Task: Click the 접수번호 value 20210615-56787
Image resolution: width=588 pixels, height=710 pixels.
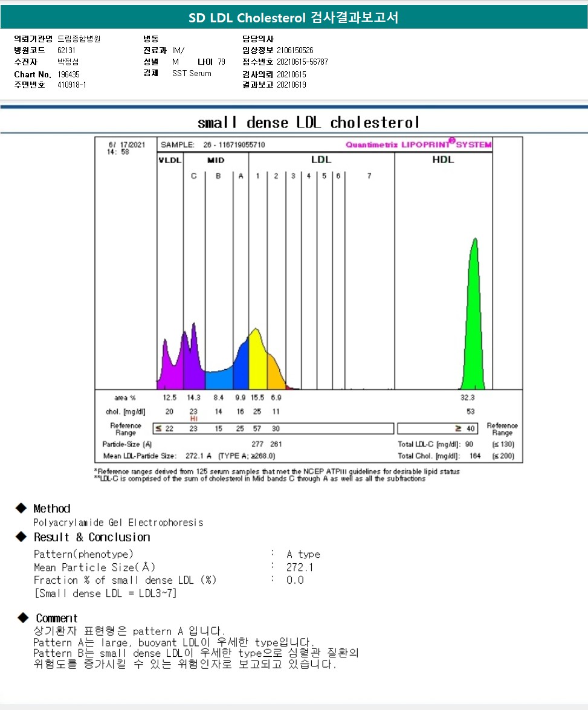Action: 302,62
